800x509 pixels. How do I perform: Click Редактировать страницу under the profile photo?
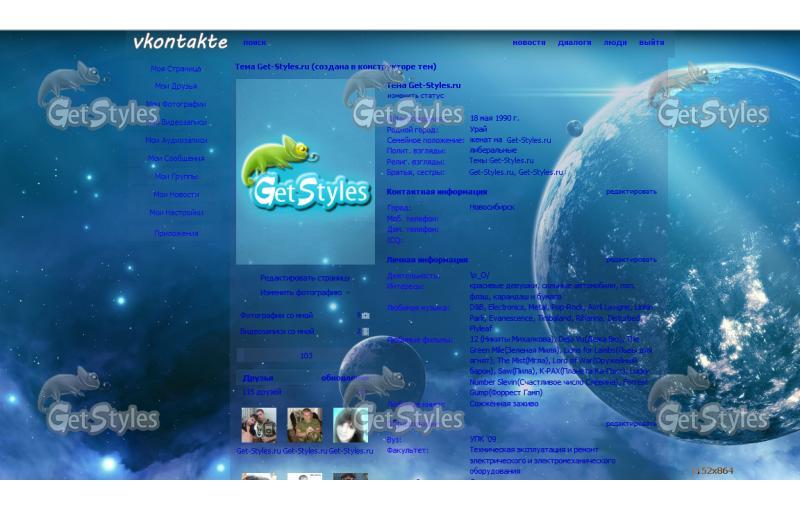[x=305, y=278]
